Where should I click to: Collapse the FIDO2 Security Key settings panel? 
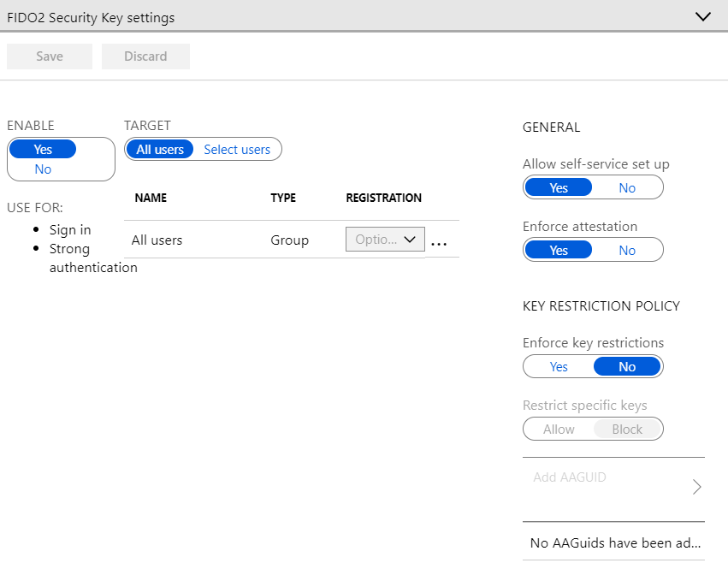[x=703, y=17]
